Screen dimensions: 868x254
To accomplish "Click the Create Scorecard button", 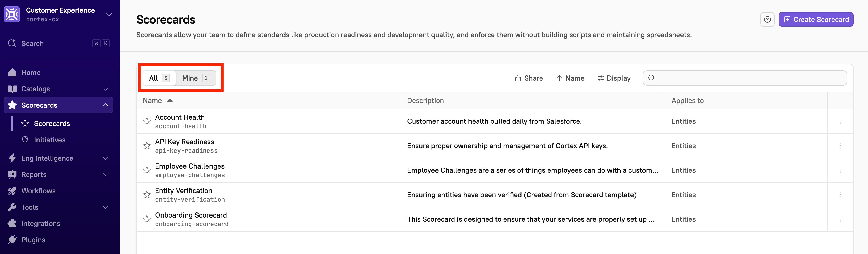I will (x=816, y=20).
